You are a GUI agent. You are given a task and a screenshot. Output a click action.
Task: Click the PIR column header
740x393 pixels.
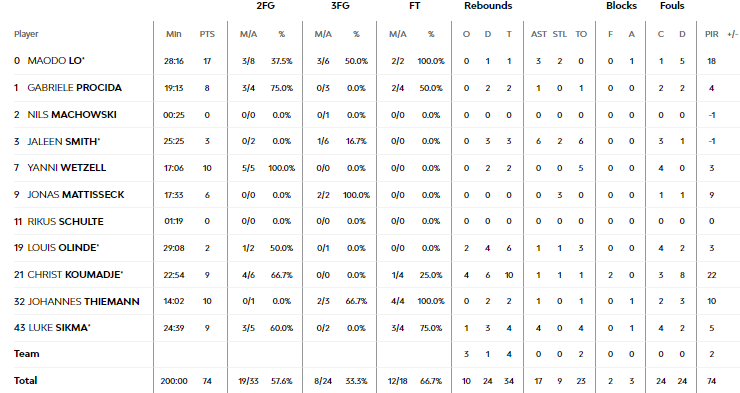click(x=711, y=34)
